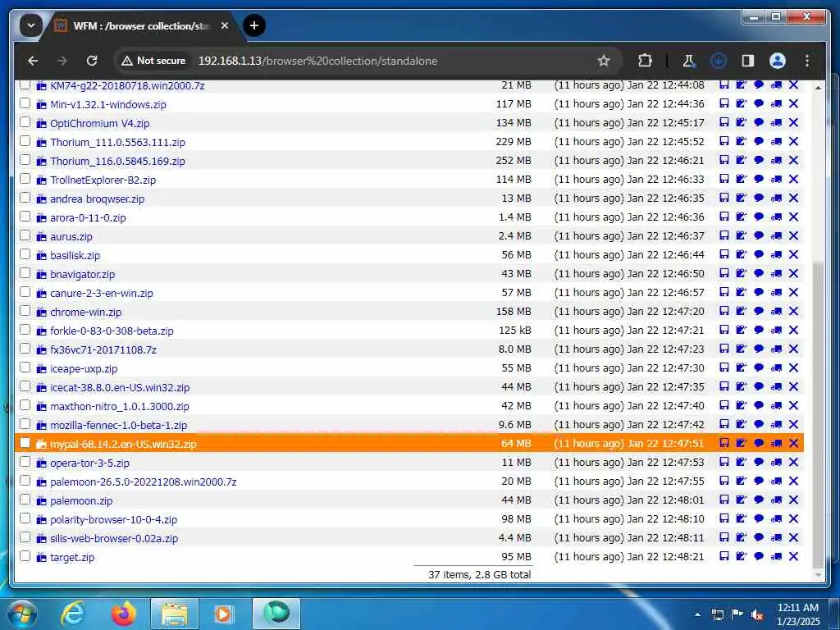Click the move truck icon for Thorium_116.0.5845.169.zip
840x630 pixels.
pos(776,160)
